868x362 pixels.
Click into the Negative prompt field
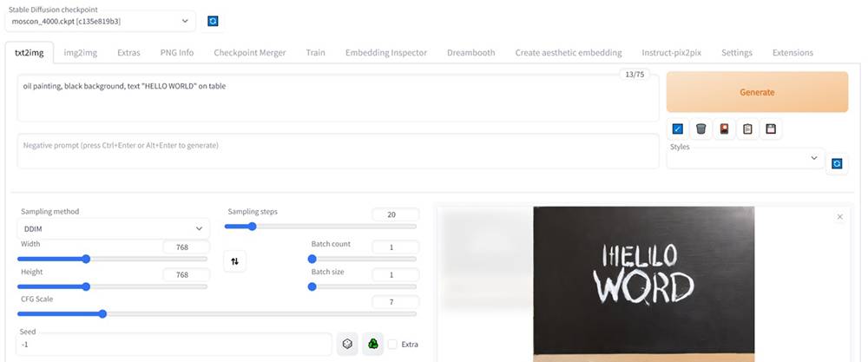(x=338, y=150)
